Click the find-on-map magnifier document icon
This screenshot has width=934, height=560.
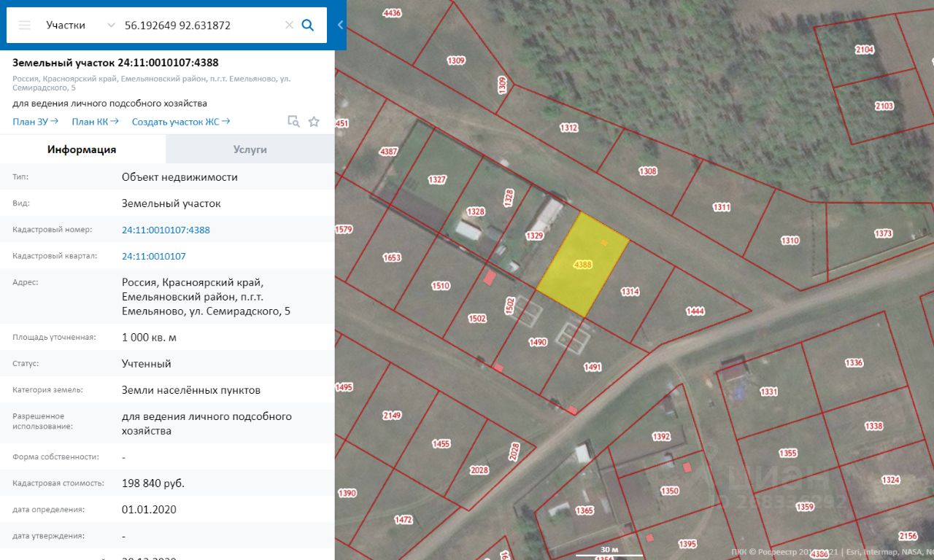(x=293, y=122)
